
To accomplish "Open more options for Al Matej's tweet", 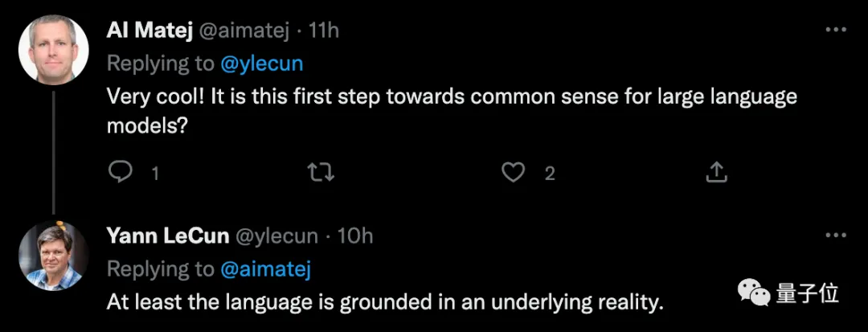I will click(x=836, y=30).
